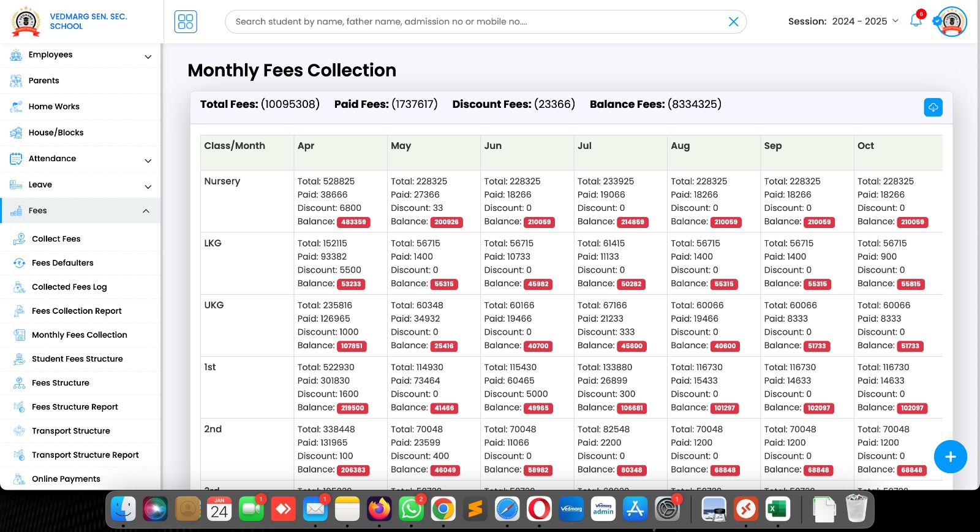Expand the Attendance menu chevron

(x=148, y=161)
